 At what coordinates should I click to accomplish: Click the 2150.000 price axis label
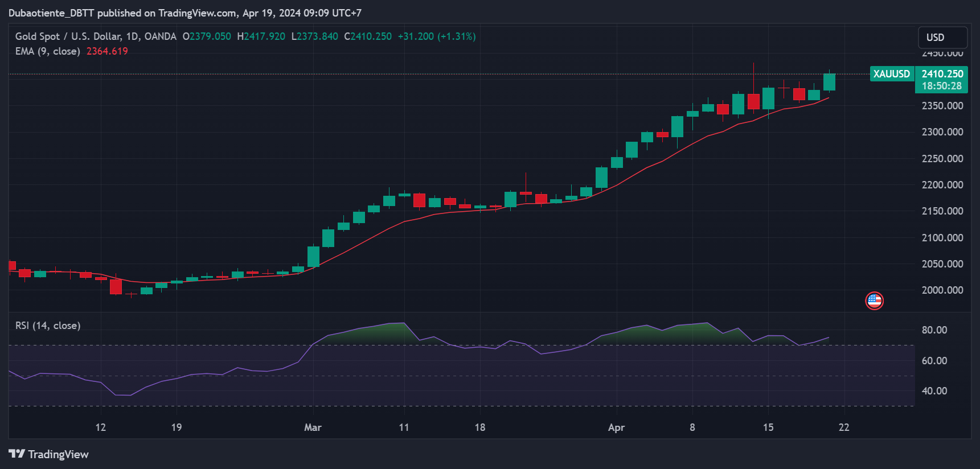pyautogui.click(x=942, y=211)
